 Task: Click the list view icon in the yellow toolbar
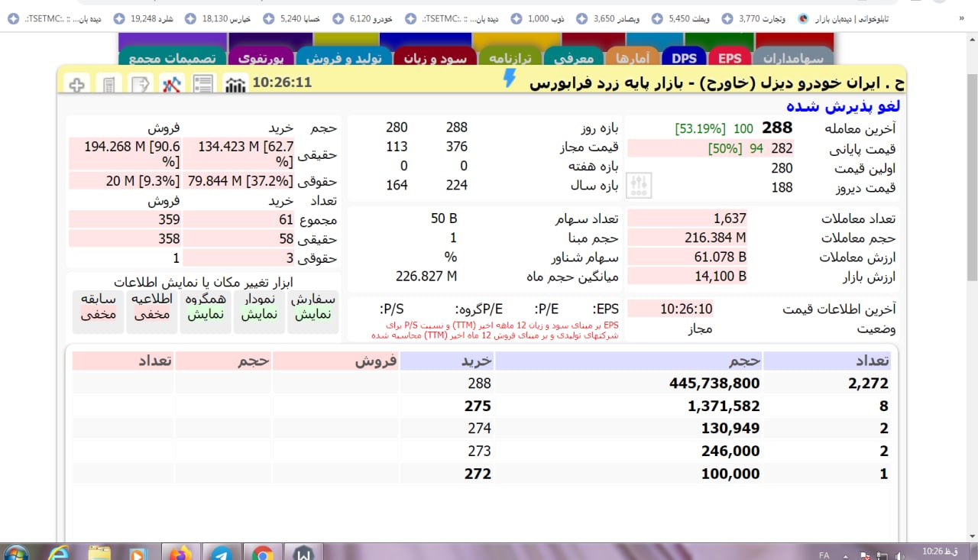pos(202,84)
